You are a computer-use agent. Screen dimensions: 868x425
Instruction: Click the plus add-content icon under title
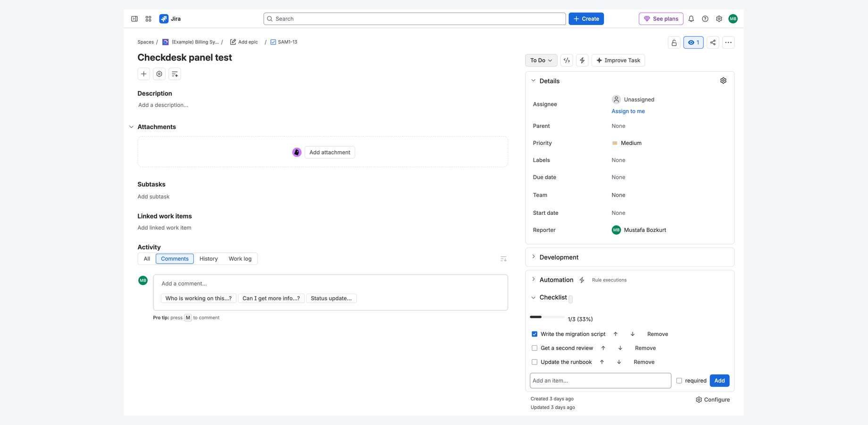(144, 74)
